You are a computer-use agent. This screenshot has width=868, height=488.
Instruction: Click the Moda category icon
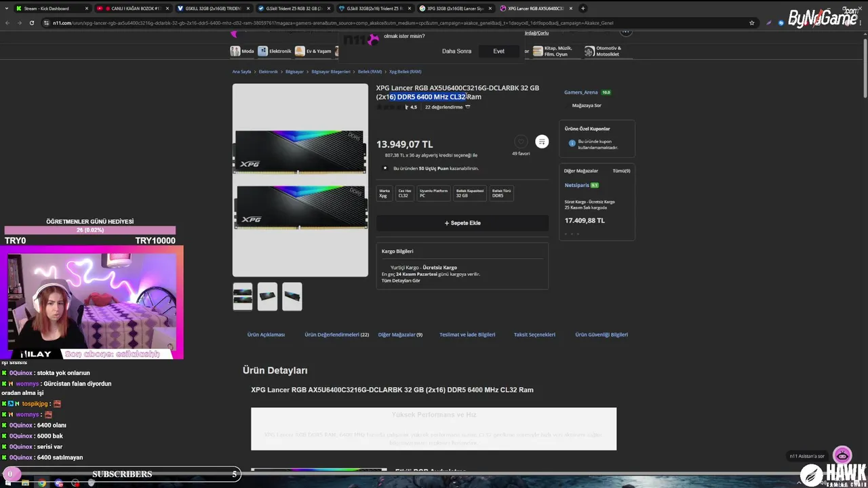[235, 51]
